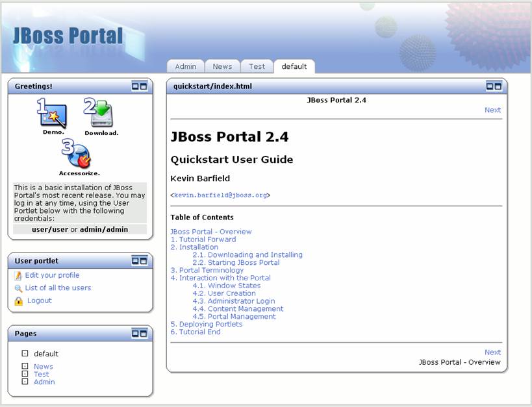Open List of all the users
This screenshot has height=407, width=532.
click(58, 288)
